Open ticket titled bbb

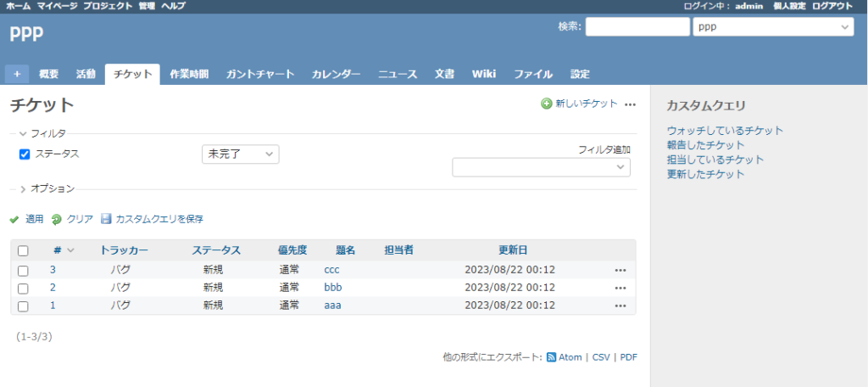pos(333,288)
